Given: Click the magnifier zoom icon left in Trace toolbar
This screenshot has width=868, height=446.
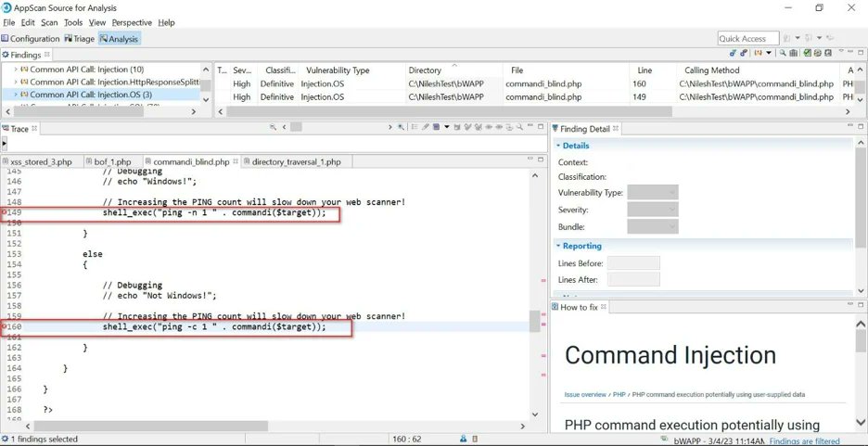Looking at the screenshot, I should (x=273, y=127).
